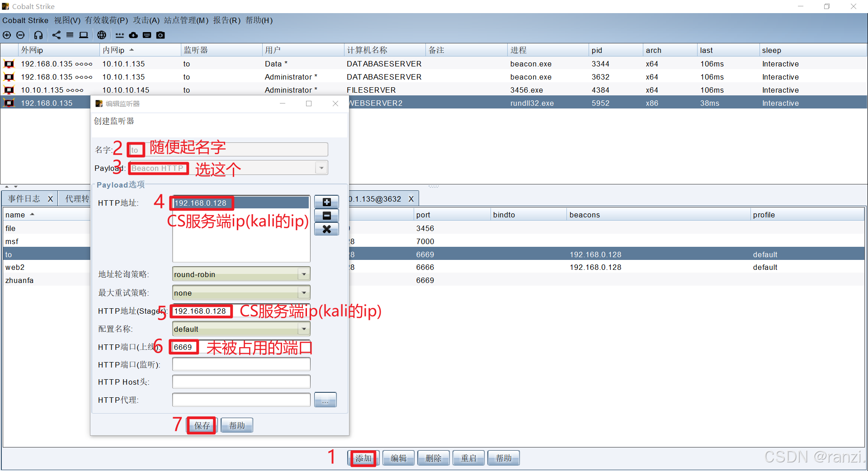
Task: Sort listeners by the name column header
Action: (47, 215)
